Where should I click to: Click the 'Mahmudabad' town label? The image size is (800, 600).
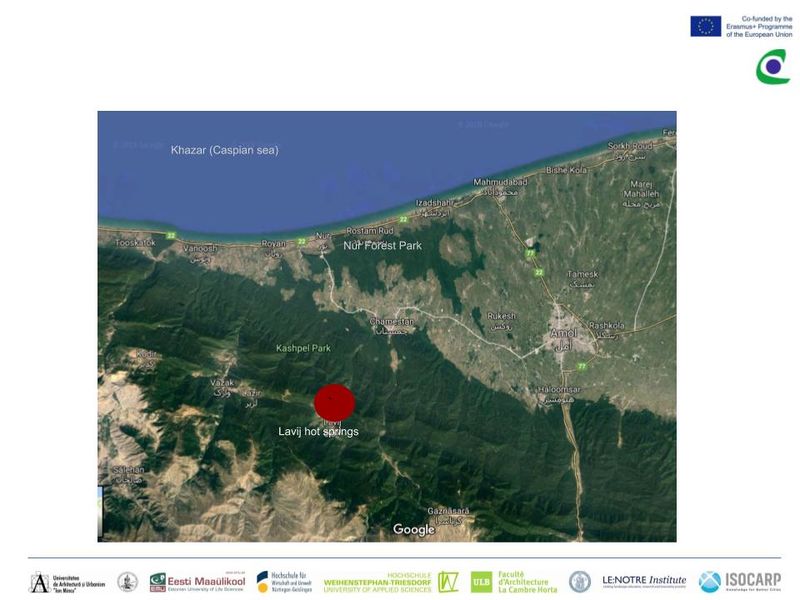click(x=500, y=182)
